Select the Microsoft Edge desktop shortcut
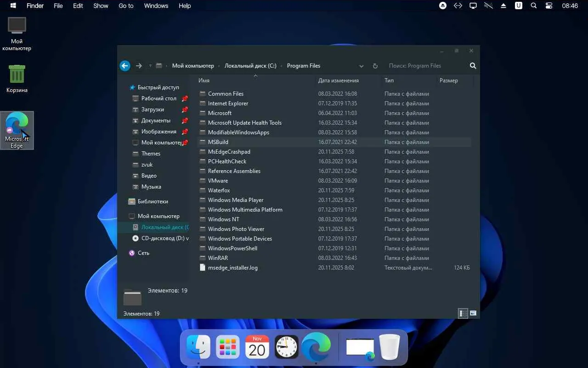This screenshot has width=588, height=368. [x=17, y=130]
